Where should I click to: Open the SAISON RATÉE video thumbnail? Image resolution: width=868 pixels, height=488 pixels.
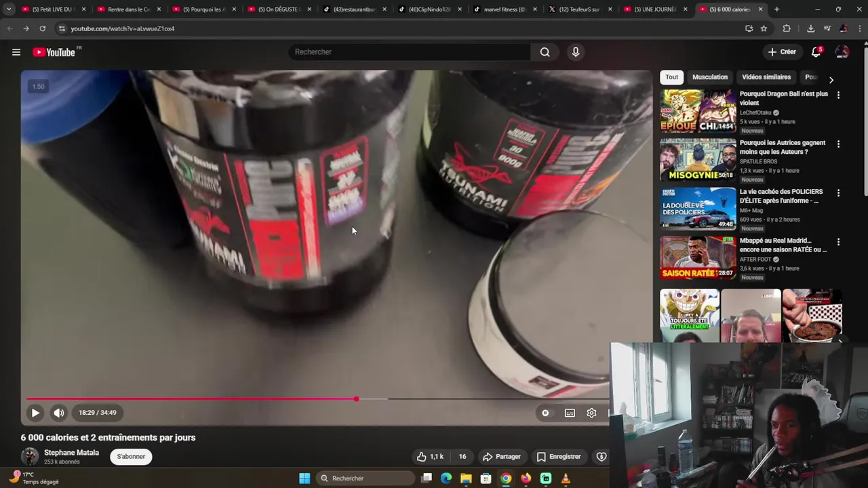[x=698, y=258]
